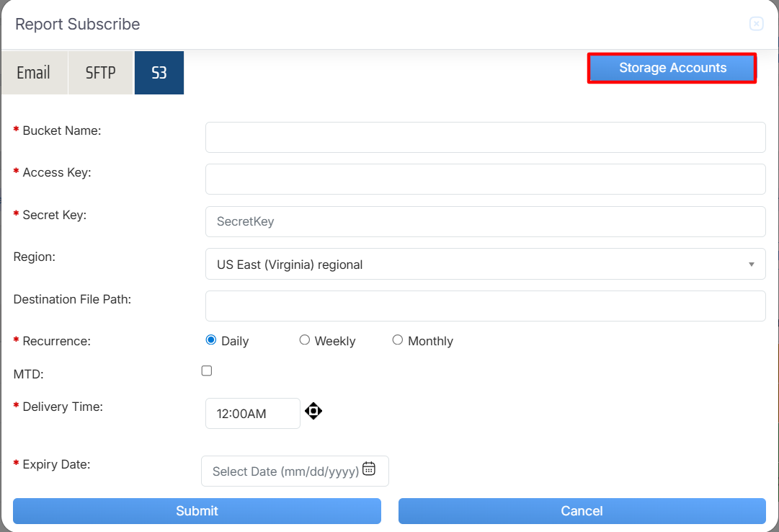Screen dimensions: 779x532
Task: Click the Delivery Time box showing 12:00AM
Action: pyautogui.click(x=252, y=414)
